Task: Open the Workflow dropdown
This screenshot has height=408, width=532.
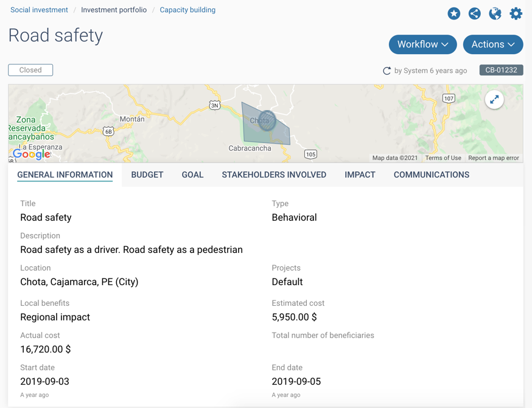Action: tap(422, 44)
